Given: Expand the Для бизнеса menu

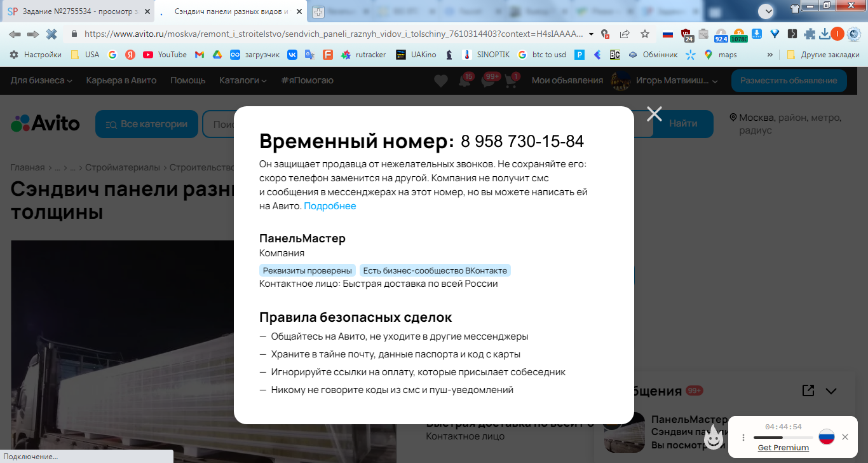Looking at the screenshot, I should pos(41,81).
